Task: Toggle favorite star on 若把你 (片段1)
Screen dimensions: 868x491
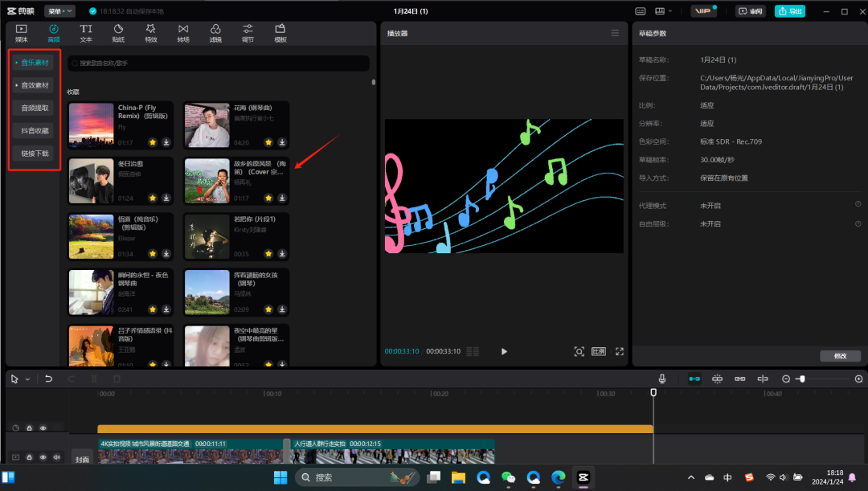Action: [x=268, y=253]
